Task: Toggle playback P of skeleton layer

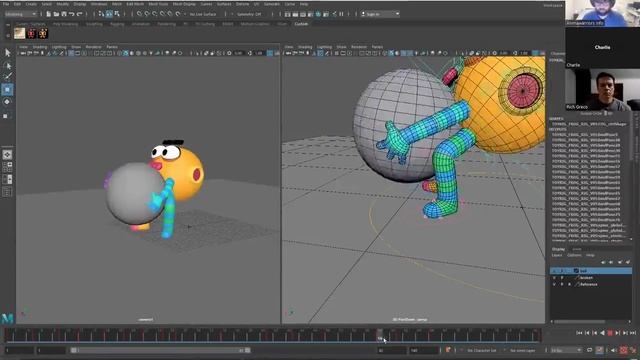Action: [562, 278]
